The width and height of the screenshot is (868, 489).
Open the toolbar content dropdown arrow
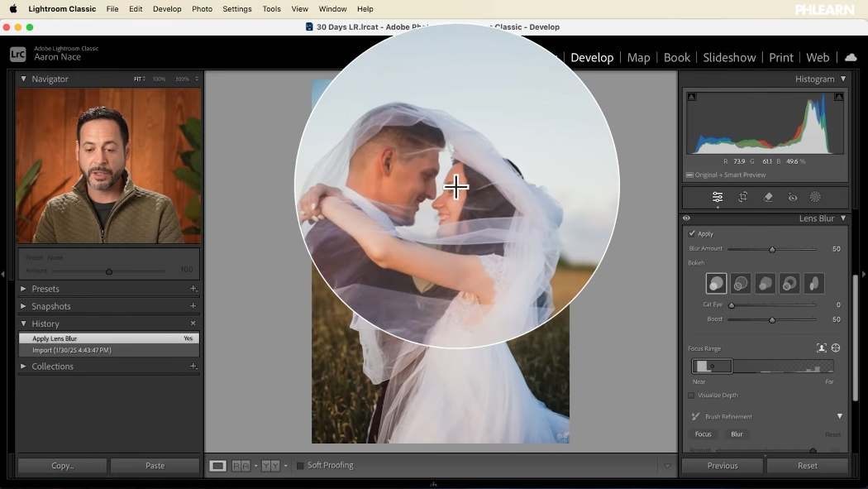coord(667,466)
